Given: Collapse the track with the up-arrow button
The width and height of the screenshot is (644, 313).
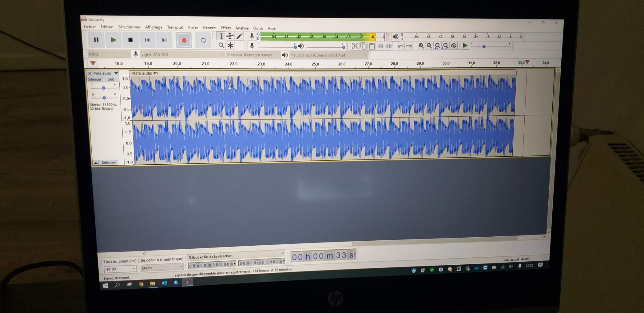Looking at the screenshot, I should pyautogui.click(x=96, y=163).
